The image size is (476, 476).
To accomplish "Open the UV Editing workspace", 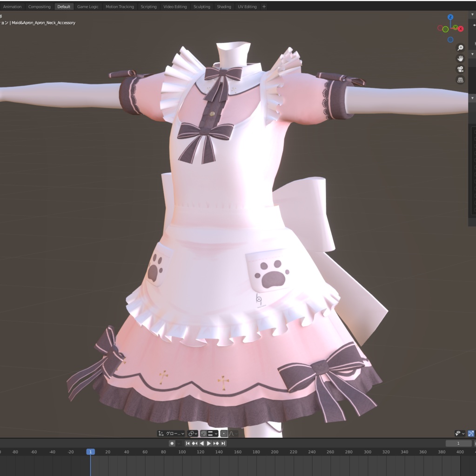I will coord(247,7).
